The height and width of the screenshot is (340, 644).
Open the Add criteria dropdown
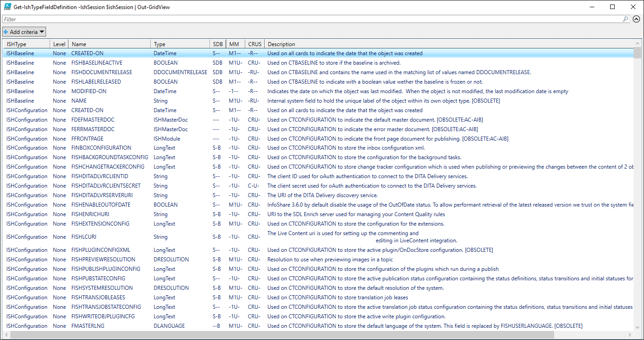24,32
